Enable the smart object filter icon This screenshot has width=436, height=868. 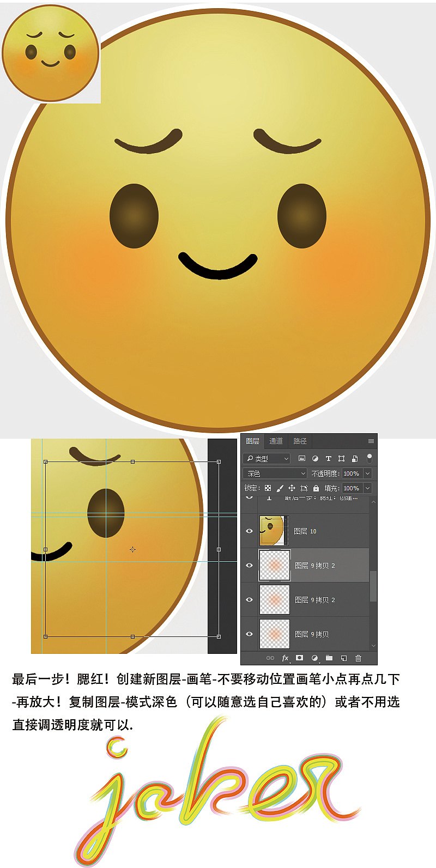(x=355, y=459)
